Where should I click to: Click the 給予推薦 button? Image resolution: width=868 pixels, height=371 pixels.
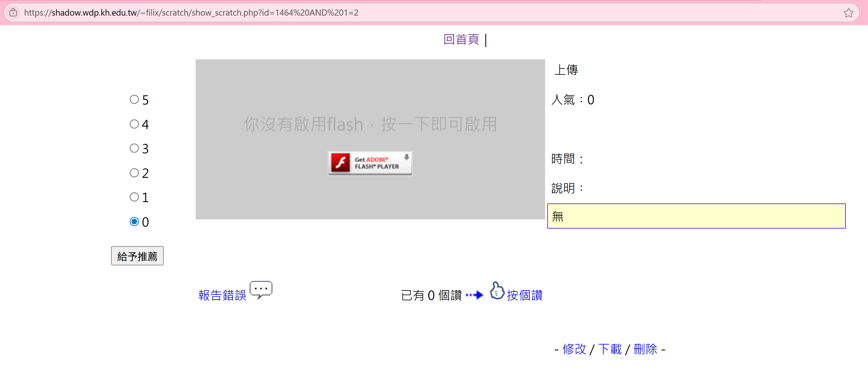tap(137, 256)
